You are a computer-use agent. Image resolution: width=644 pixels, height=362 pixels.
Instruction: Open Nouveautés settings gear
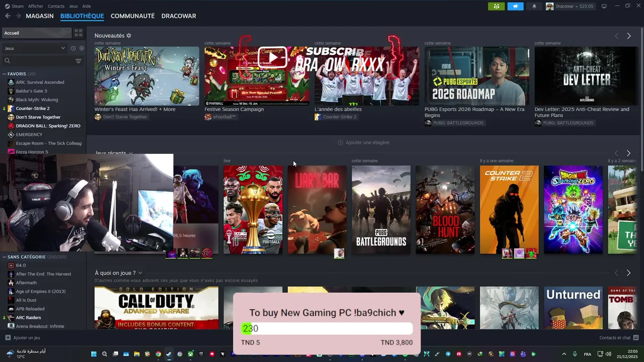click(x=129, y=36)
